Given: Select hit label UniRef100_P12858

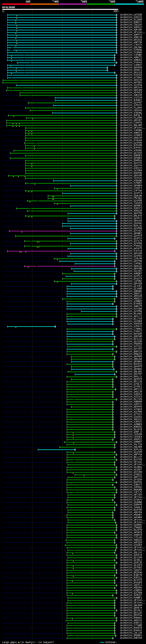Looking at the screenshot, I should tap(131, 20).
